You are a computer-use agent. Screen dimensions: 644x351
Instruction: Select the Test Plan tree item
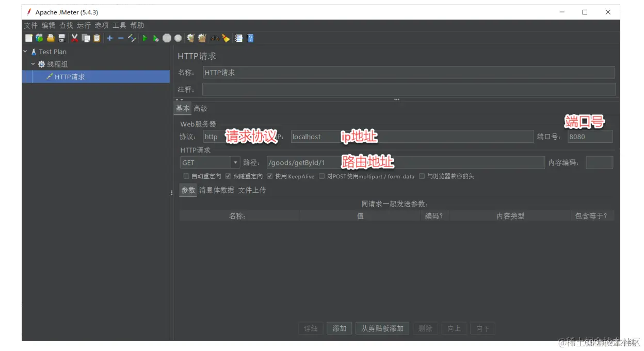click(53, 52)
